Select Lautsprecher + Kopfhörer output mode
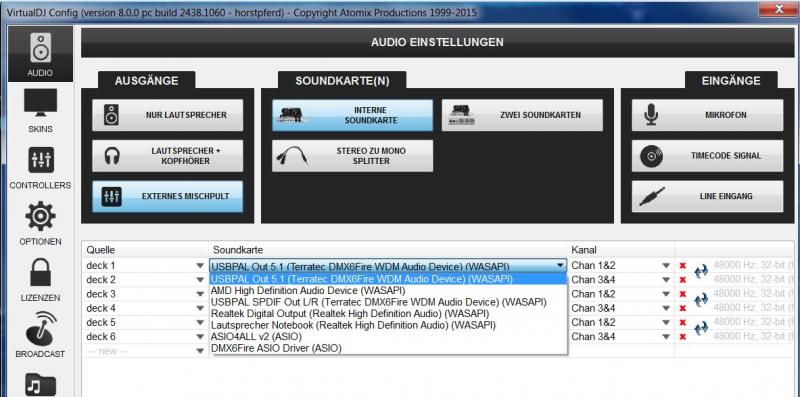The image size is (800, 397). pos(167,156)
